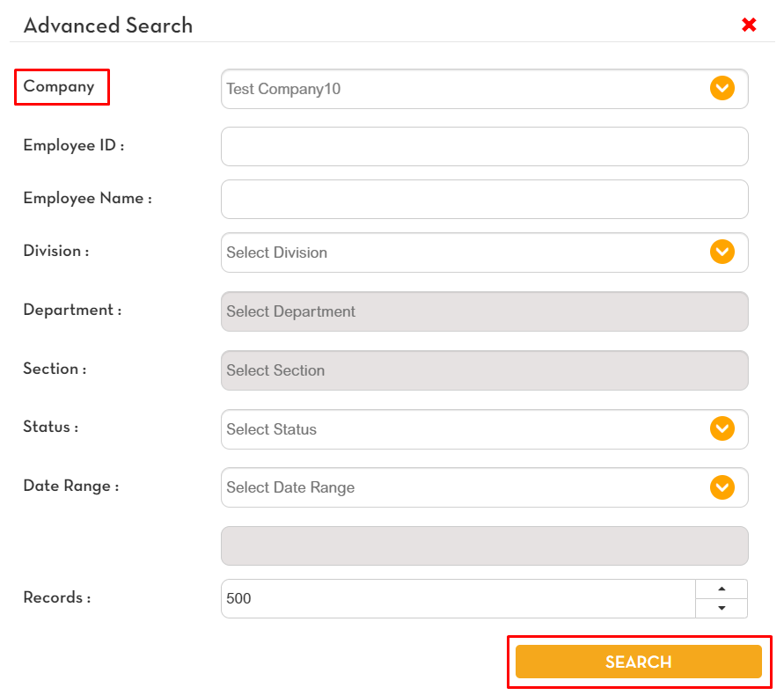Expand the Division dropdown arrow

pyautogui.click(x=722, y=252)
